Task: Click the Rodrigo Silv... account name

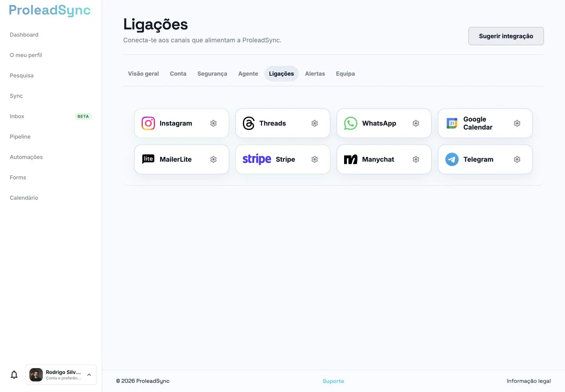Action: (x=63, y=372)
